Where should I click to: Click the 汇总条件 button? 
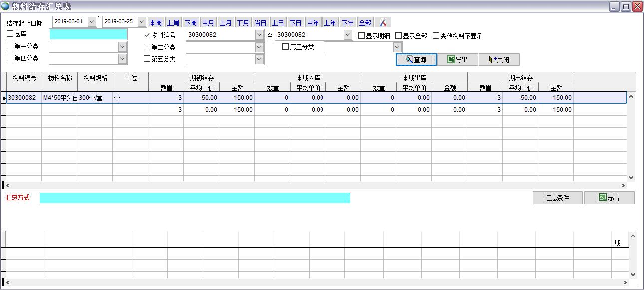pyautogui.click(x=557, y=198)
